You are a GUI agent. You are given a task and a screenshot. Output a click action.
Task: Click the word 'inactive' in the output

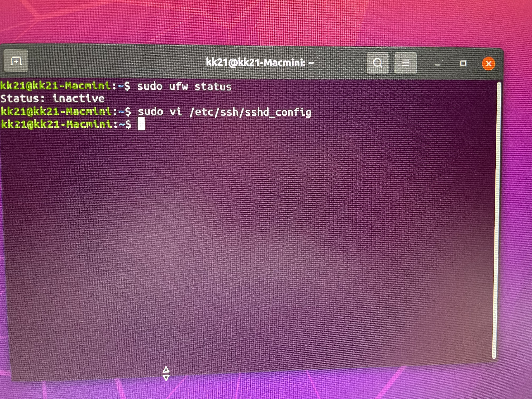coord(79,99)
